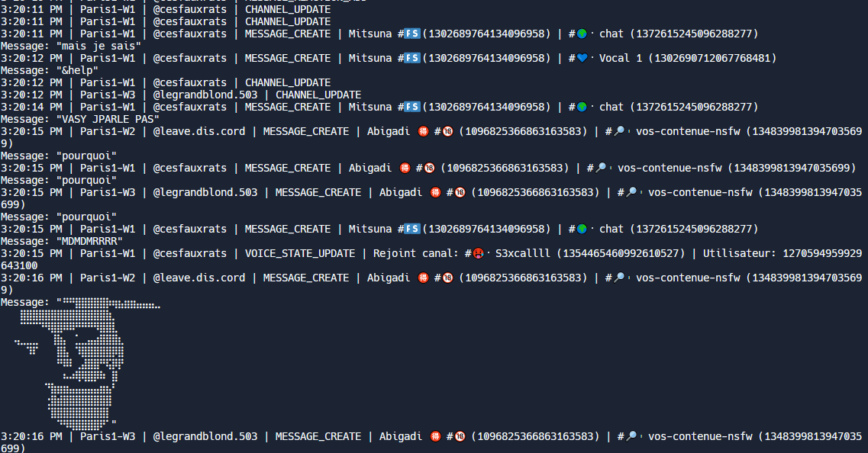
Task: Click the VOICE_STATE_UPDATE event label
Action: tap(300, 254)
